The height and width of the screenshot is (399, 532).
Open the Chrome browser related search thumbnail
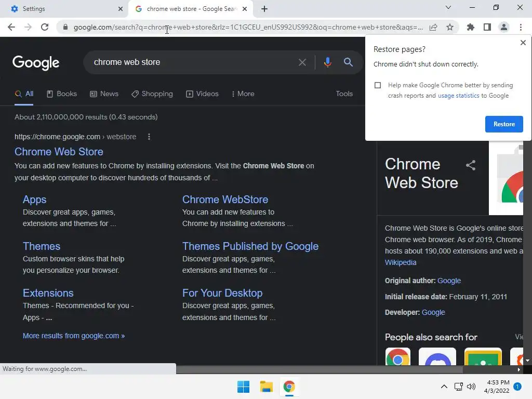pyautogui.click(x=397, y=356)
